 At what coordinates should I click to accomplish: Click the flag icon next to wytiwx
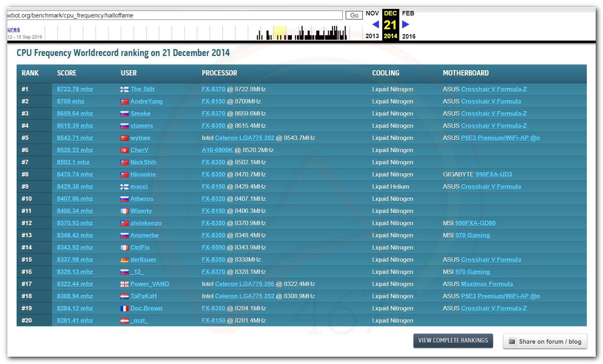tap(125, 138)
